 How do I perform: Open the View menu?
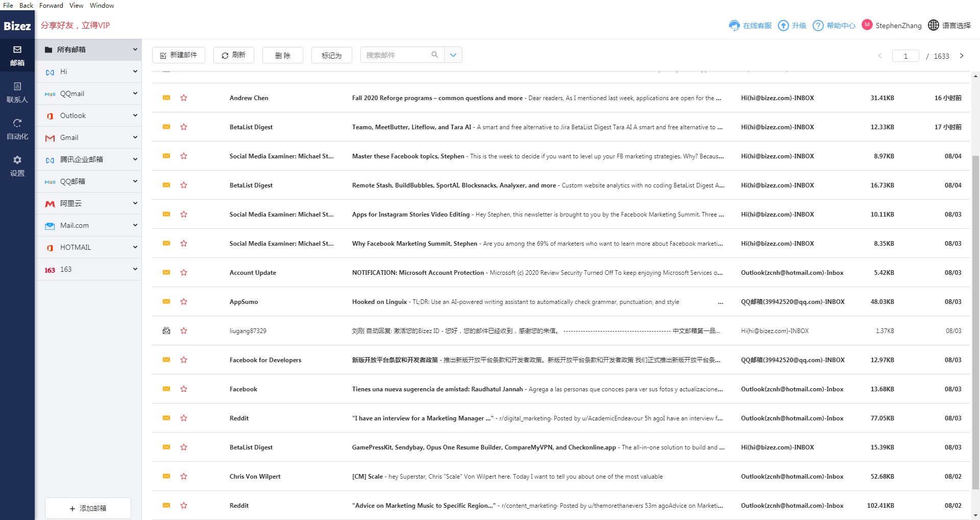77,5
